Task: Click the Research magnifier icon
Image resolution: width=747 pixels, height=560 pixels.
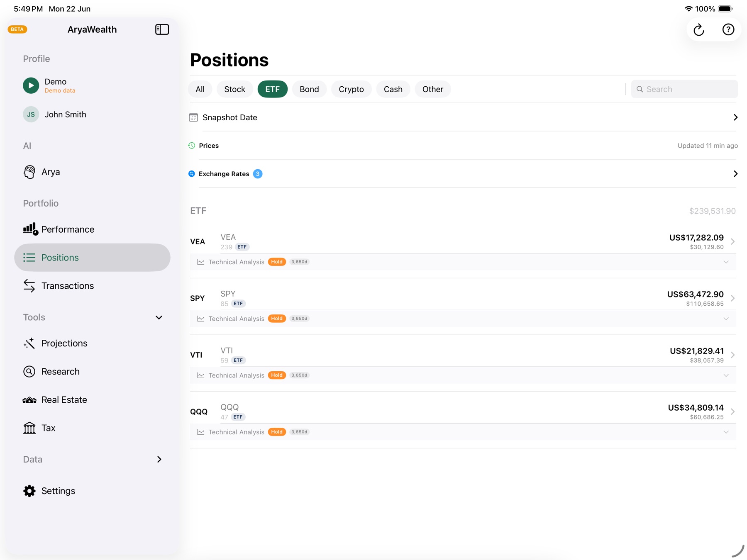Action: (29, 371)
